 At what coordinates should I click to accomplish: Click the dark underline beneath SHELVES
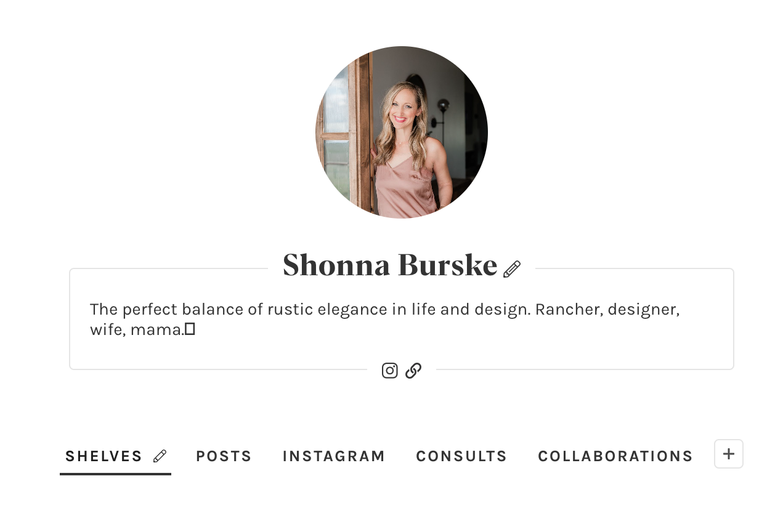[x=115, y=474]
